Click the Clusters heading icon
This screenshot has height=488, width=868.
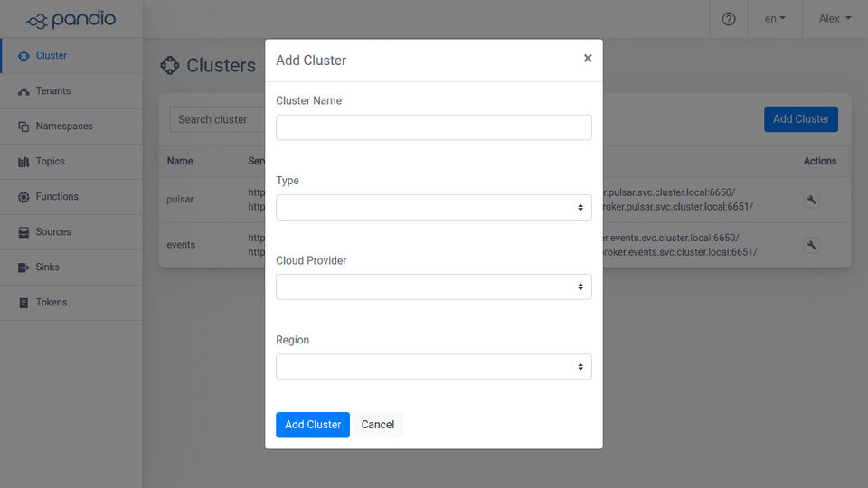170,65
